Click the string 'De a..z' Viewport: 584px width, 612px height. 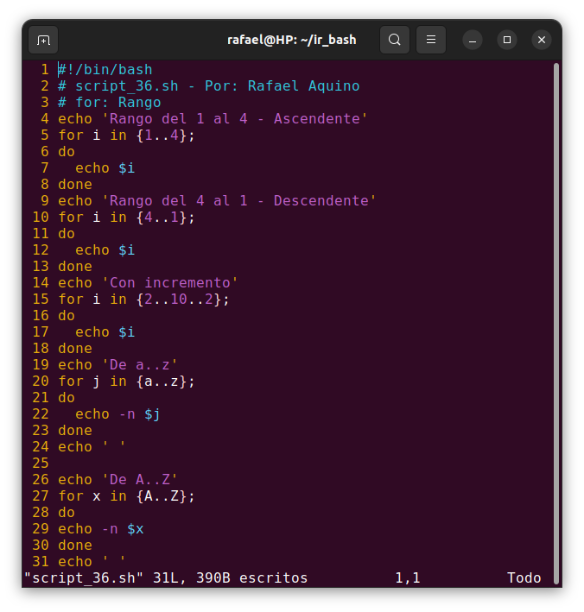pyautogui.click(x=139, y=365)
